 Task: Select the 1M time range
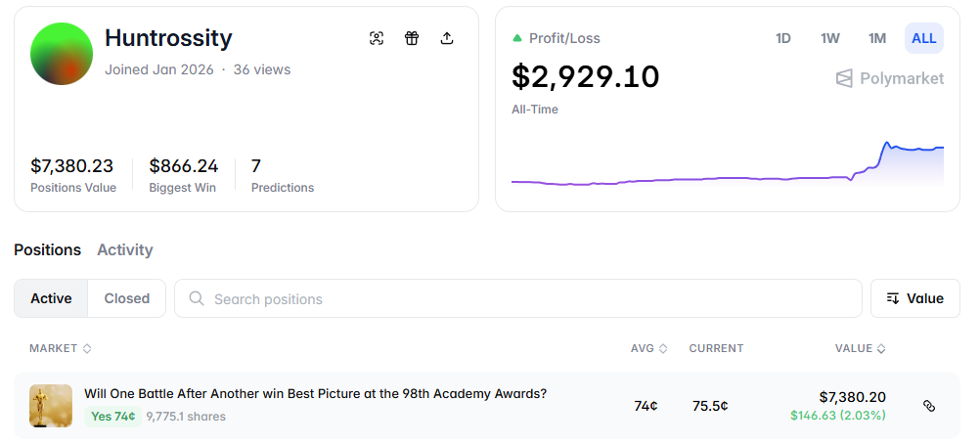coord(877,38)
